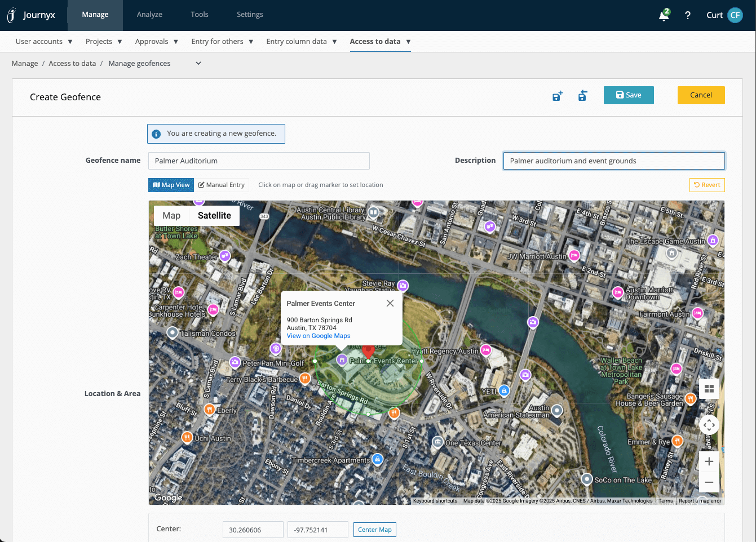Click the save-and-return icon beside Save
This screenshot has width=756, height=542.
pyautogui.click(x=582, y=96)
